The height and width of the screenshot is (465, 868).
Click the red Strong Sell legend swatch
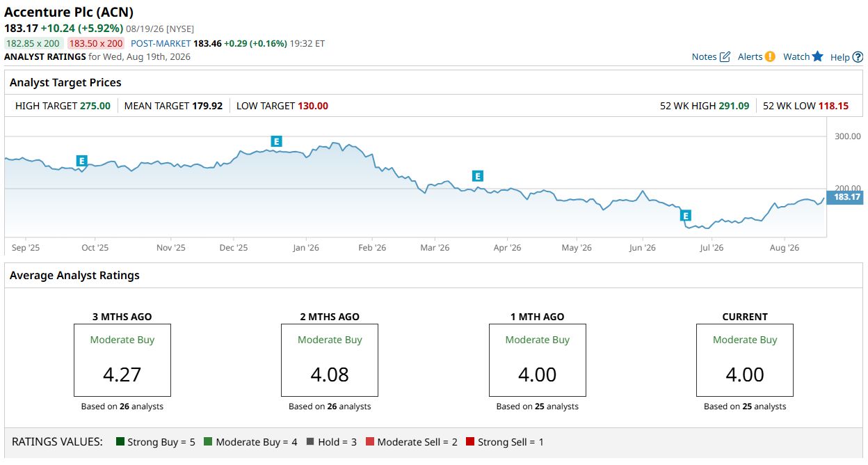[x=470, y=442]
